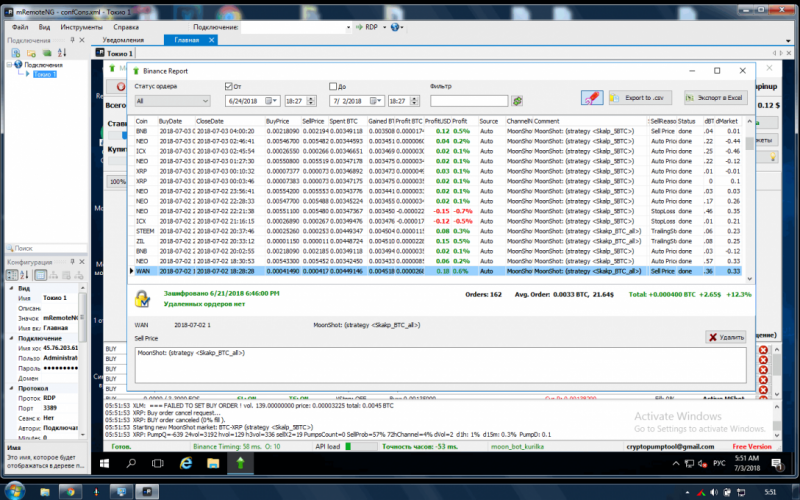This screenshot has height=500, width=800.
Task: Switch to the 'Уведомления' tab
Action: [x=123, y=41]
